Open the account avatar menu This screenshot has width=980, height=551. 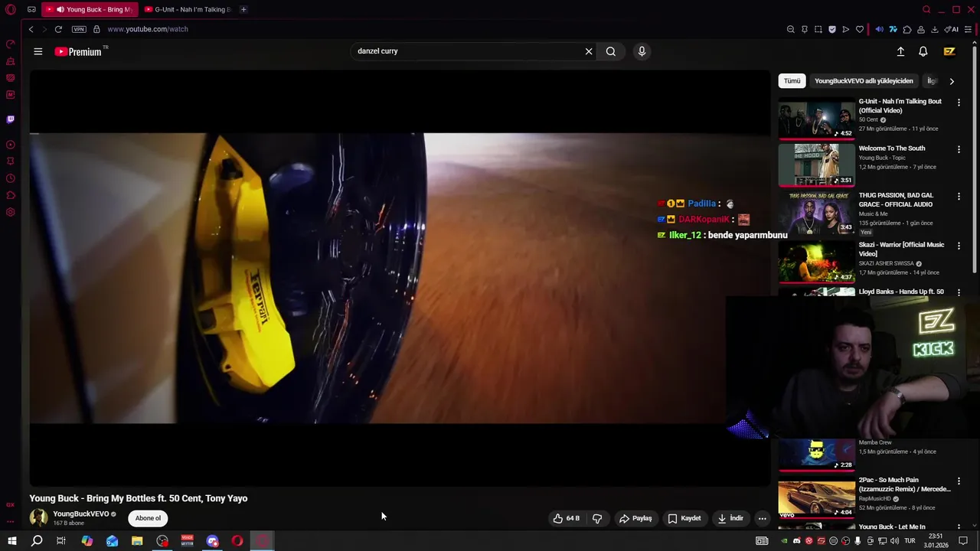pyautogui.click(x=949, y=51)
